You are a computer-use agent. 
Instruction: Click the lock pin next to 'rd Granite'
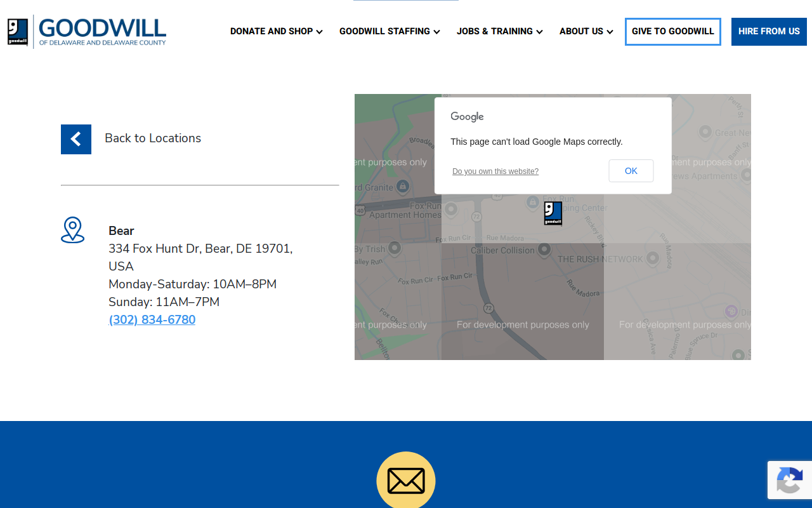(402, 187)
